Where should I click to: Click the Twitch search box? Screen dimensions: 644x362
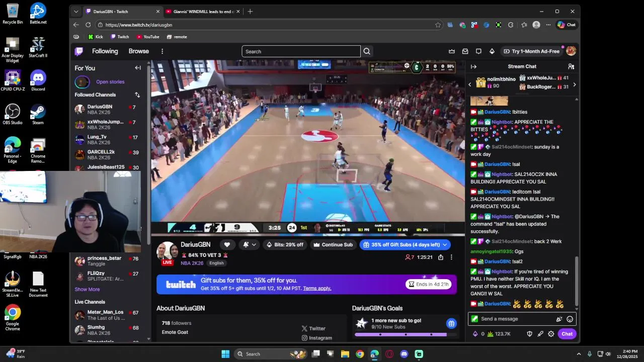pyautogui.click(x=301, y=51)
